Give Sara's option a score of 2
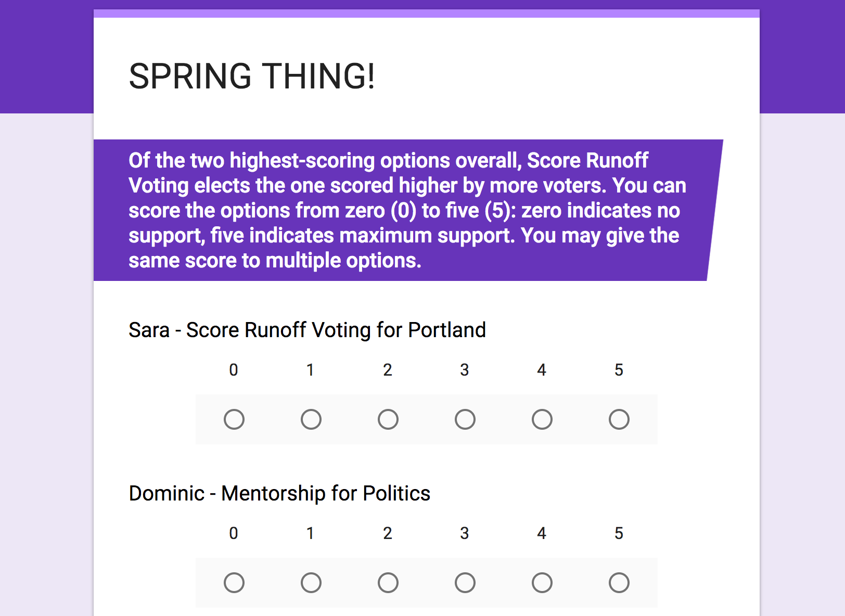 tap(388, 419)
